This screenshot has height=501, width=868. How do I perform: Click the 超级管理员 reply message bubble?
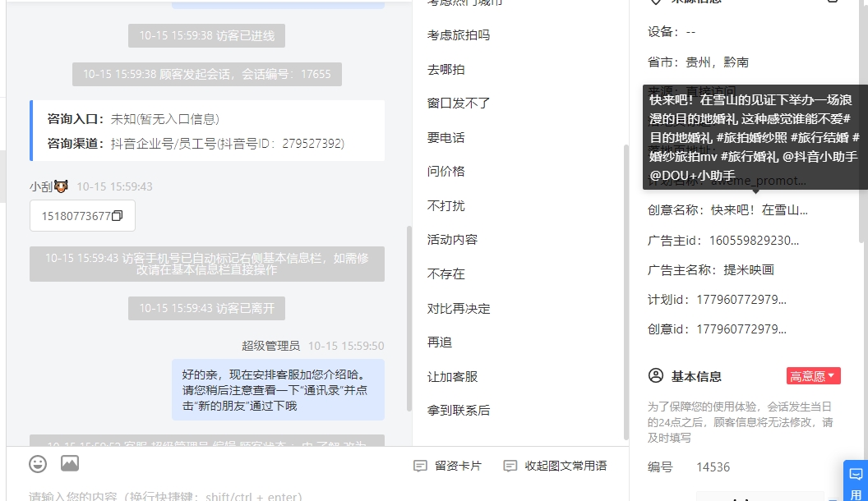tap(278, 390)
